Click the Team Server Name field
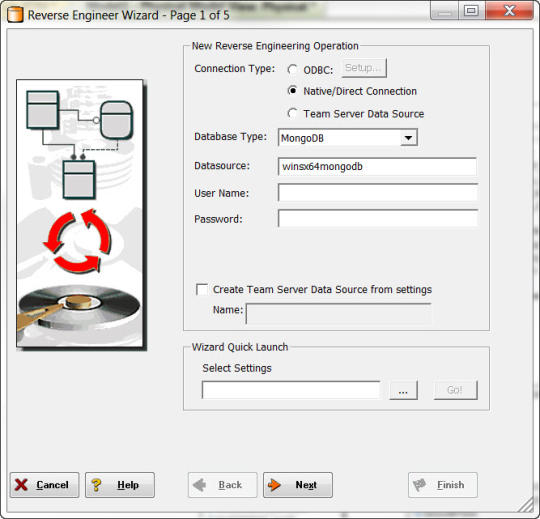The image size is (540, 519). [338, 314]
